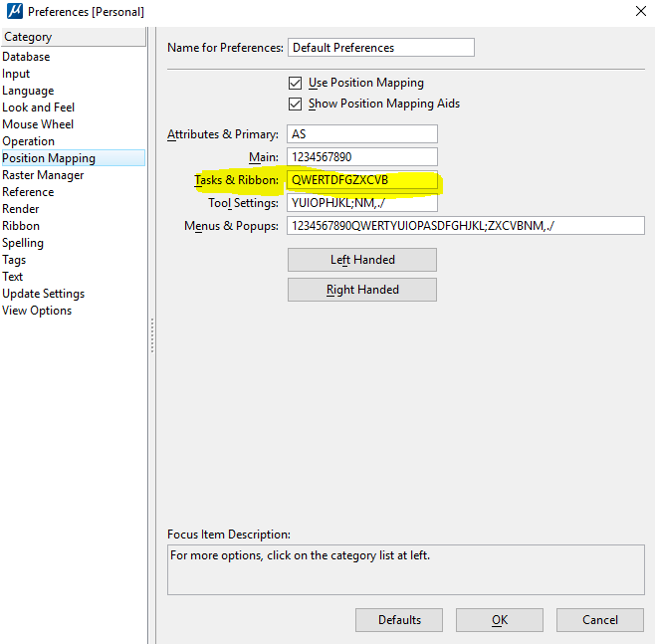The width and height of the screenshot is (655, 644).
Task: Click the MicroStation icon in title bar
Action: [x=15, y=11]
